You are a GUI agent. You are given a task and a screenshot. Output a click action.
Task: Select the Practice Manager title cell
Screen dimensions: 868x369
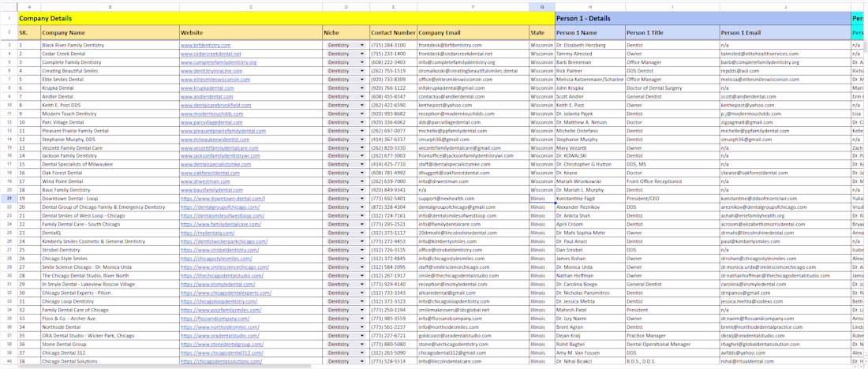click(672, 336)
